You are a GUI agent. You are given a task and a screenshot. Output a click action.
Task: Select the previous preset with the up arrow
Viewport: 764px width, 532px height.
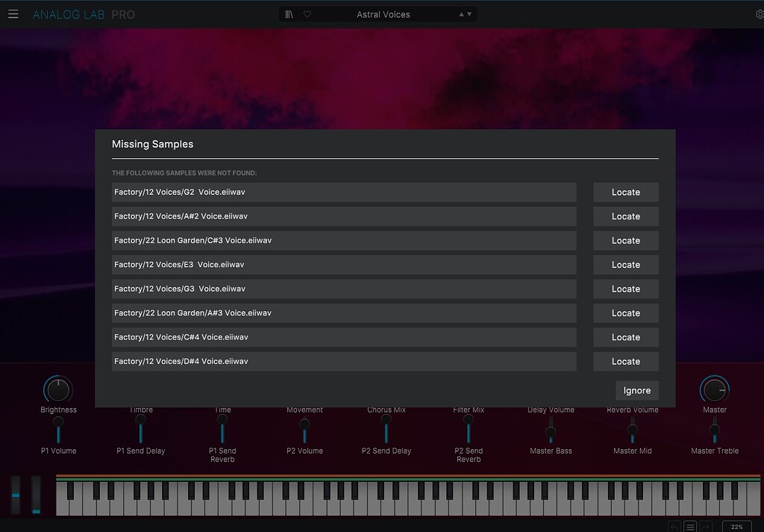coord(460,13)
